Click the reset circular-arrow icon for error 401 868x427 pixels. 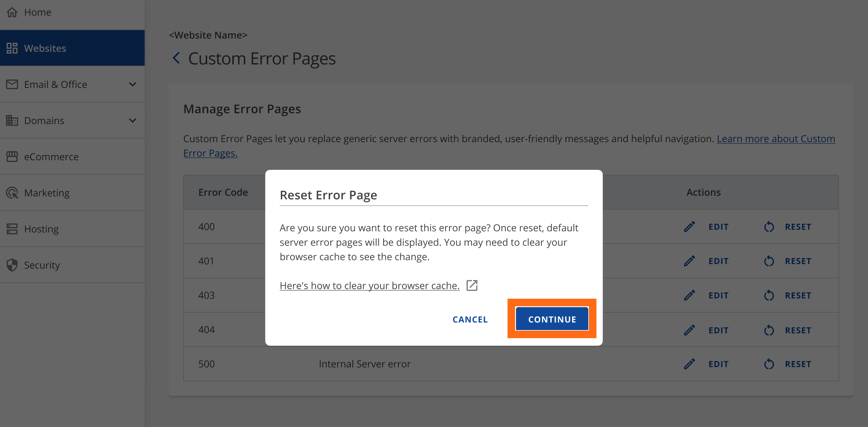769,261
